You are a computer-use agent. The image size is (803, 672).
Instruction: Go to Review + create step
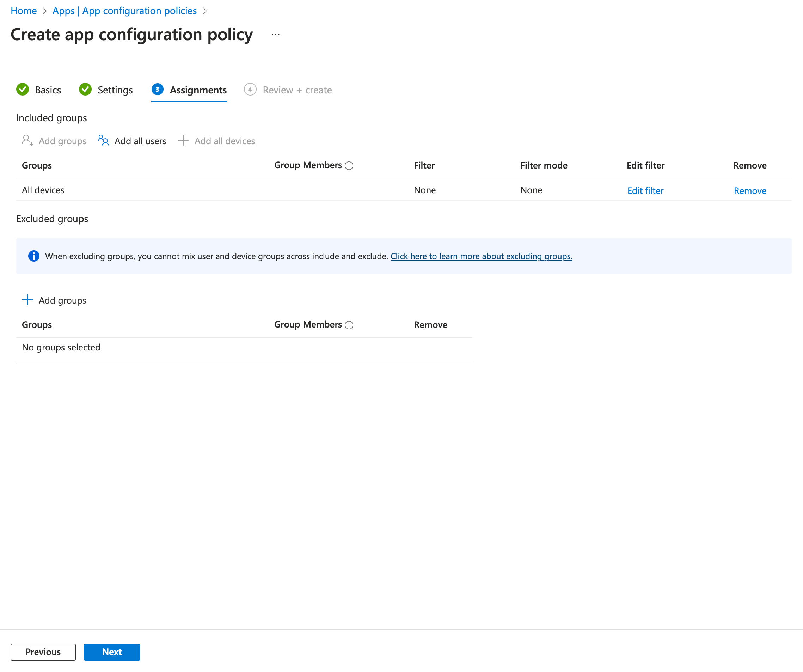297,90
